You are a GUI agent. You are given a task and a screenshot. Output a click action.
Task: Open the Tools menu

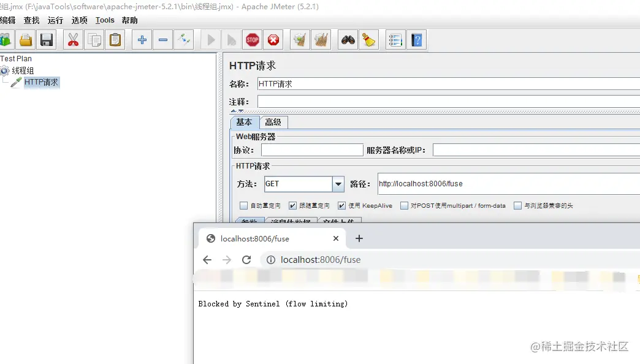(x=105, y=20)
